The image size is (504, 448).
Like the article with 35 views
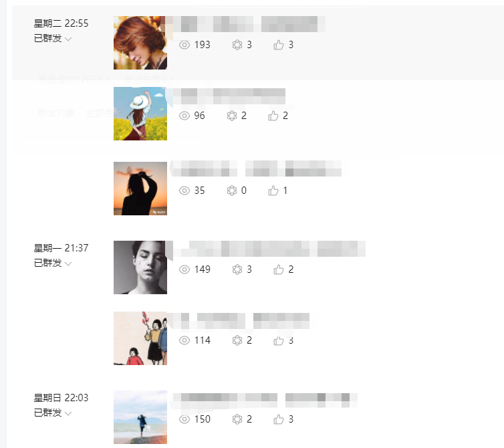(x=273, y=191)
